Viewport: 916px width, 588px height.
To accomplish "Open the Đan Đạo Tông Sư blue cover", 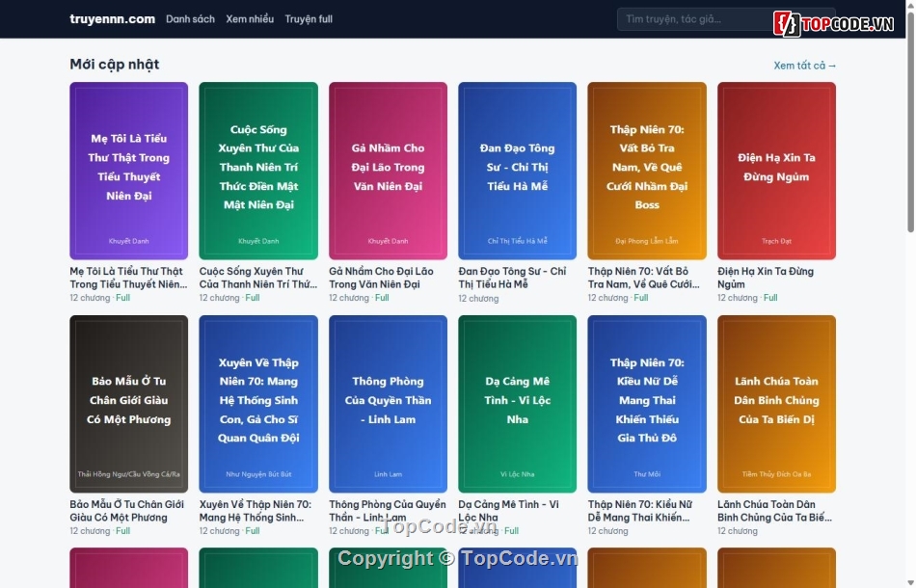I will 517,171.
